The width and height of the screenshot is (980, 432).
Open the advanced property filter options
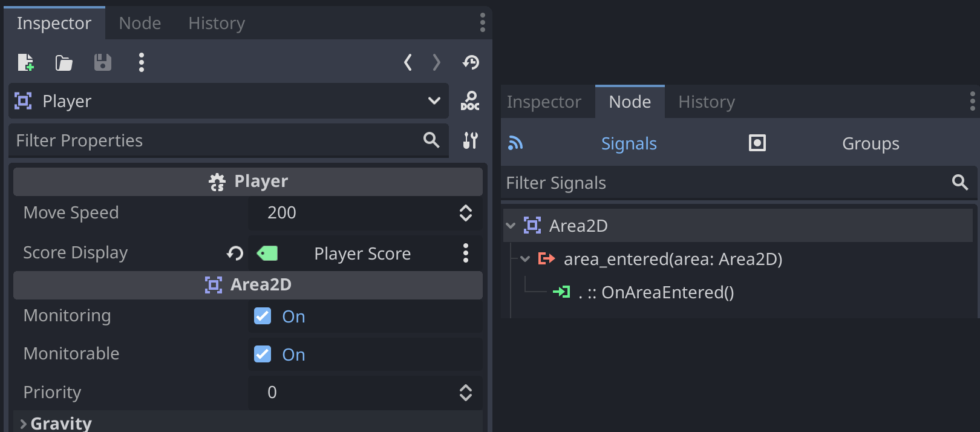[471, 140]
